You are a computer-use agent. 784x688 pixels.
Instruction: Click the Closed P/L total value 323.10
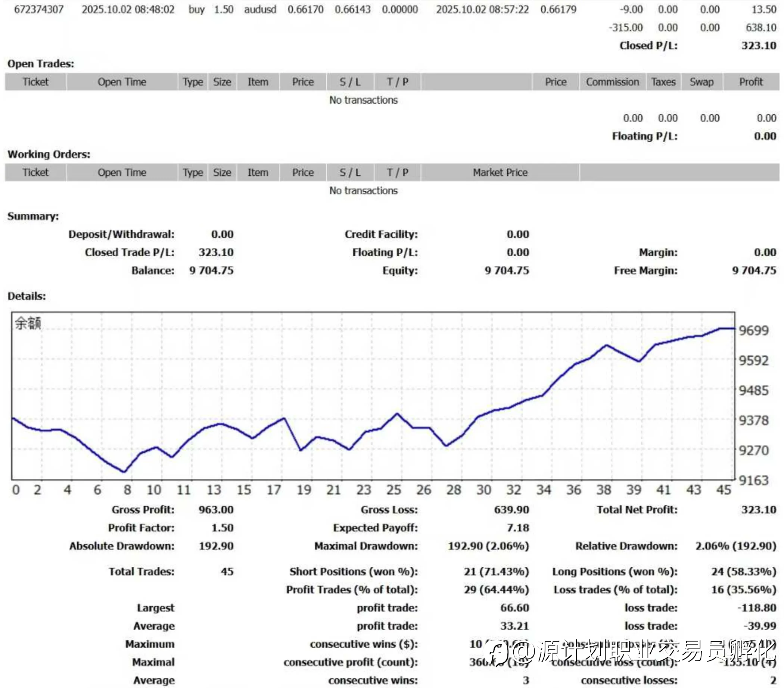[x=758, y=46]
